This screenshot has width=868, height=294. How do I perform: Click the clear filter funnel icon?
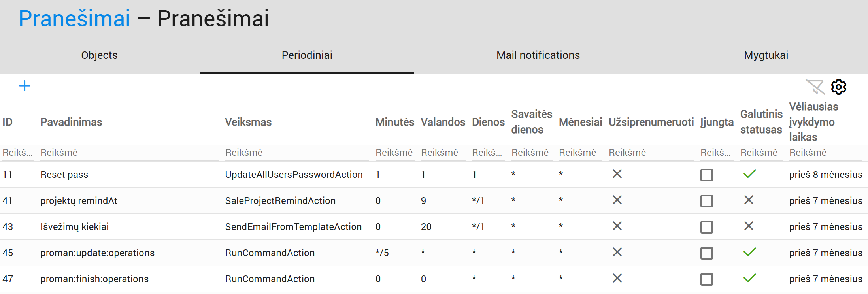815,87
